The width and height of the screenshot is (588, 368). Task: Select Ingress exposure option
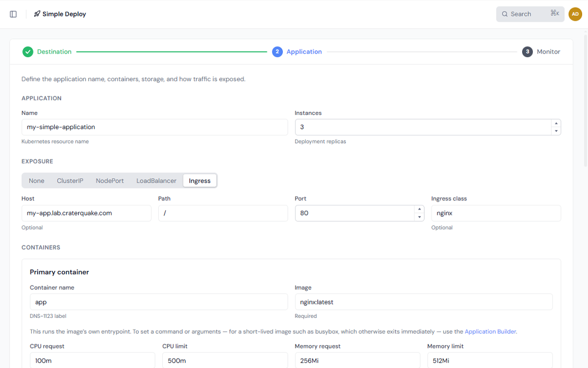(199, 181)
